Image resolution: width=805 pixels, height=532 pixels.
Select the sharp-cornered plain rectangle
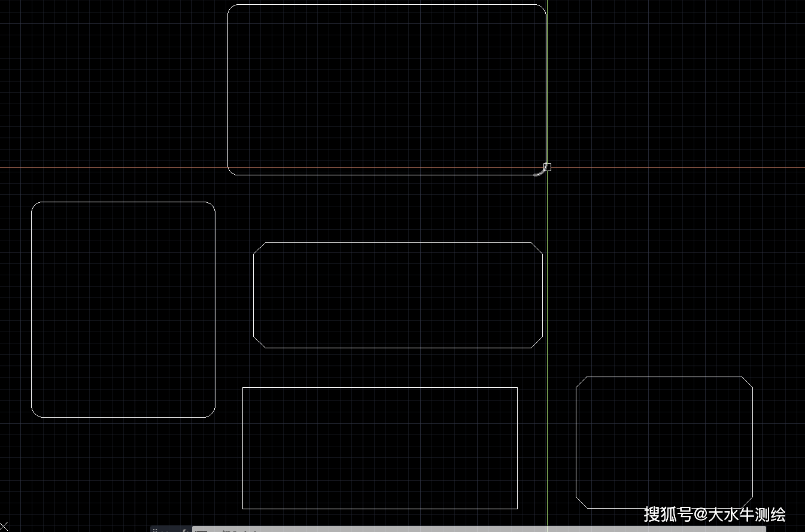pyautogui.click(x=380, y=448)
